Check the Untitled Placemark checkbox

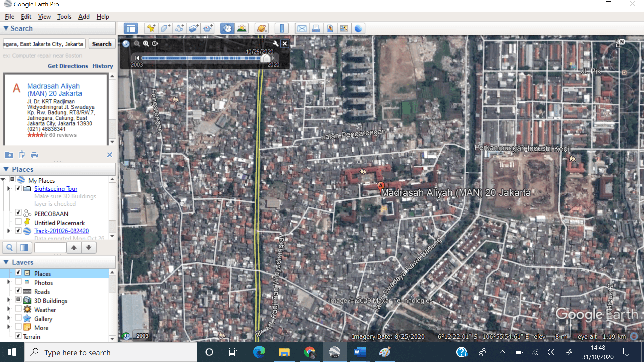click(x=18, y=222)
